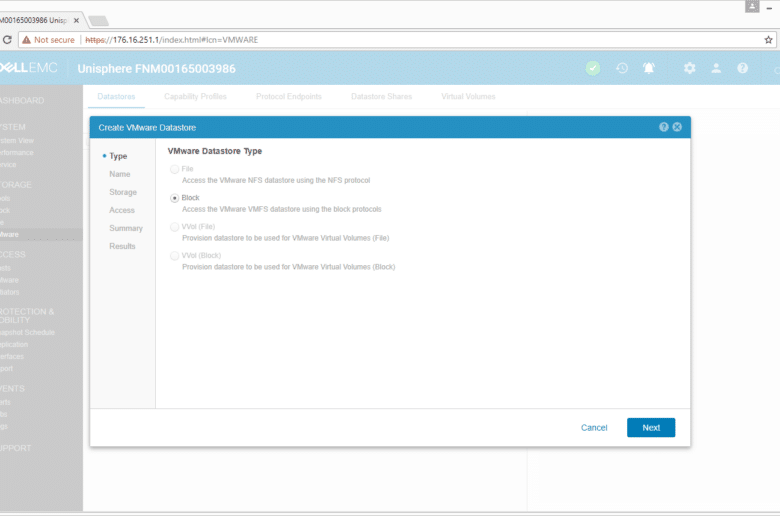780x516 pixels.
Task: Open the alerts bell icon
Action: tap(649, 68)
